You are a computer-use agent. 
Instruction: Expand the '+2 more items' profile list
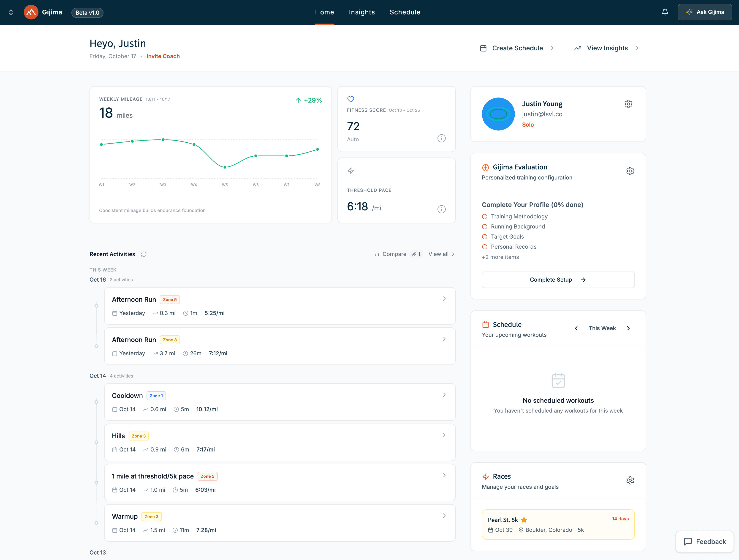coord(500,257)
